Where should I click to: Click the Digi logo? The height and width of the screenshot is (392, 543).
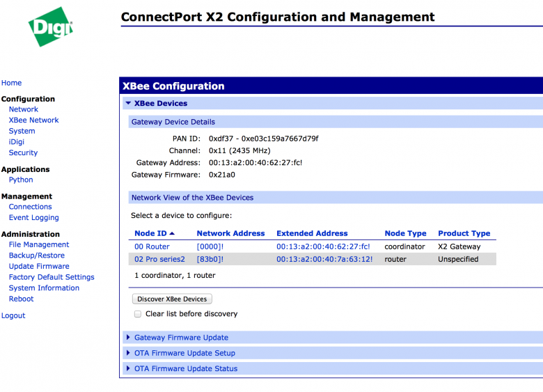click(51, 26)
